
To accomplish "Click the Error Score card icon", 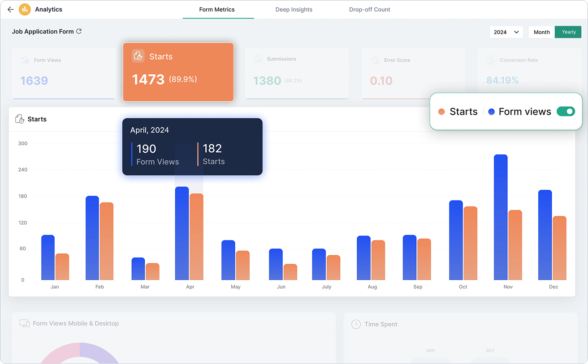I will tap(375, 60).
